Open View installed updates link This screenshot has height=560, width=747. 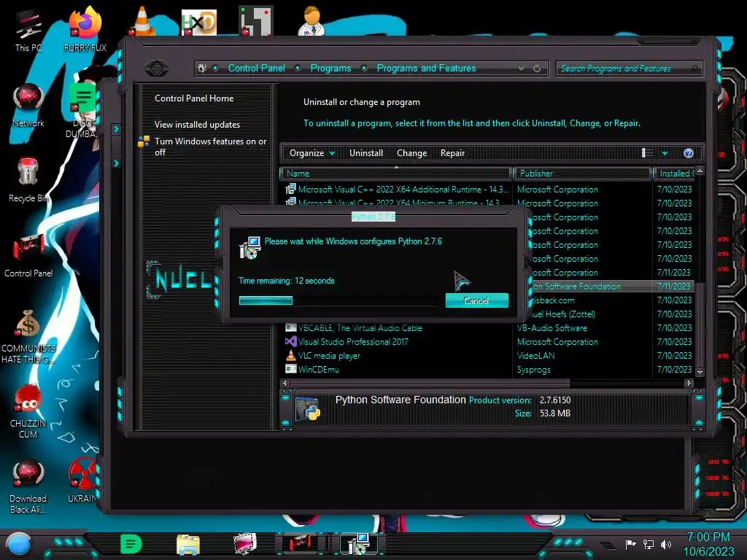[197, 124]
